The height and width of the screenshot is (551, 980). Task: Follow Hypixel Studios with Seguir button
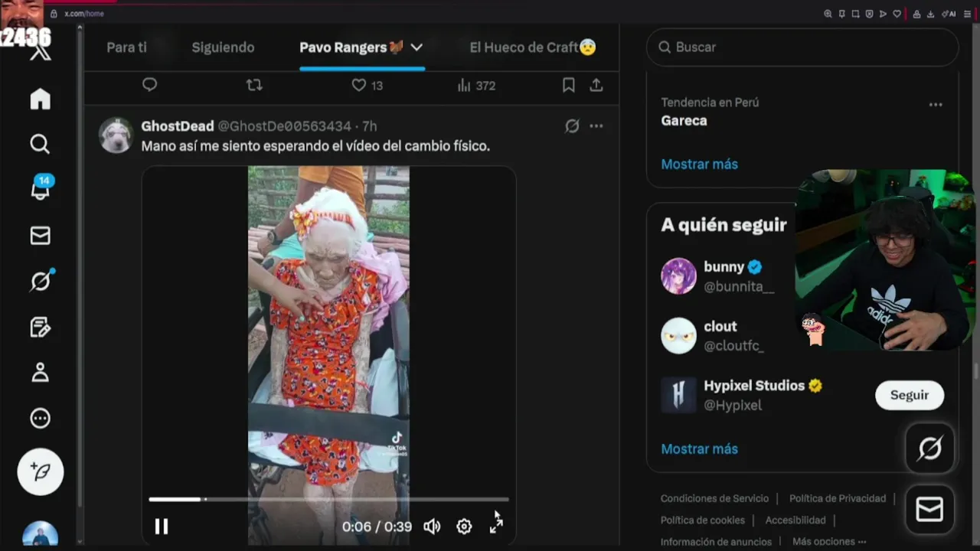910,395
